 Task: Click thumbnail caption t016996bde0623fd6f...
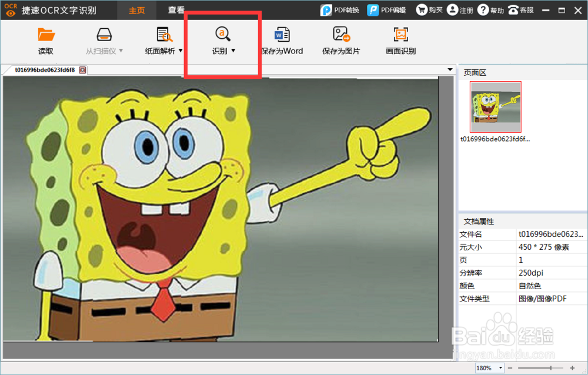tap(495, 139)
